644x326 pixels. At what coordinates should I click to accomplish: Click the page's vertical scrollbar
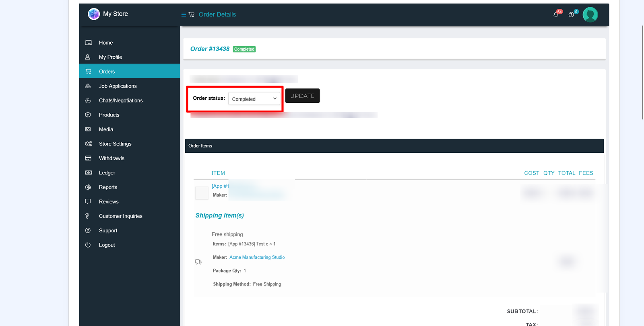pyautogui.click(x=642, y=72)
